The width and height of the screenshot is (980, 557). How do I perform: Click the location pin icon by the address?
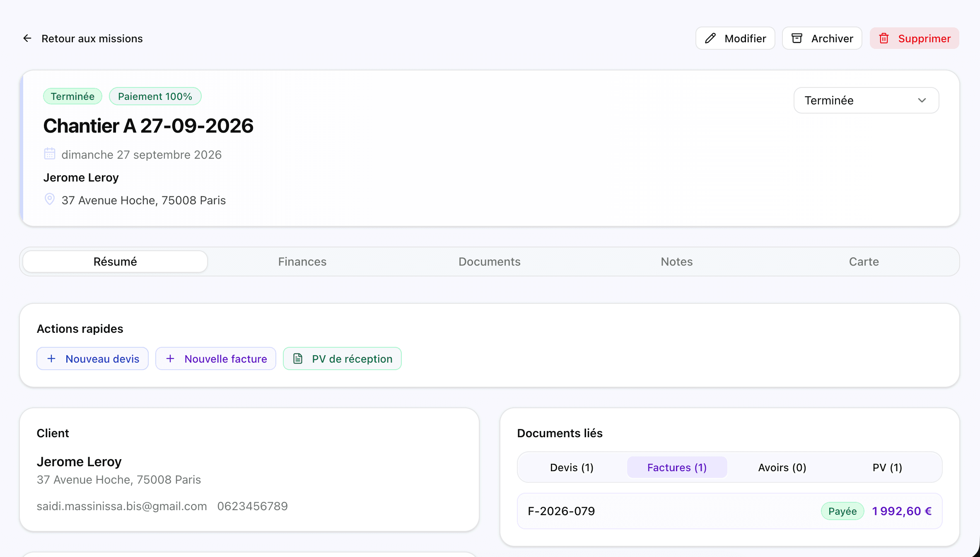point(50,199)
